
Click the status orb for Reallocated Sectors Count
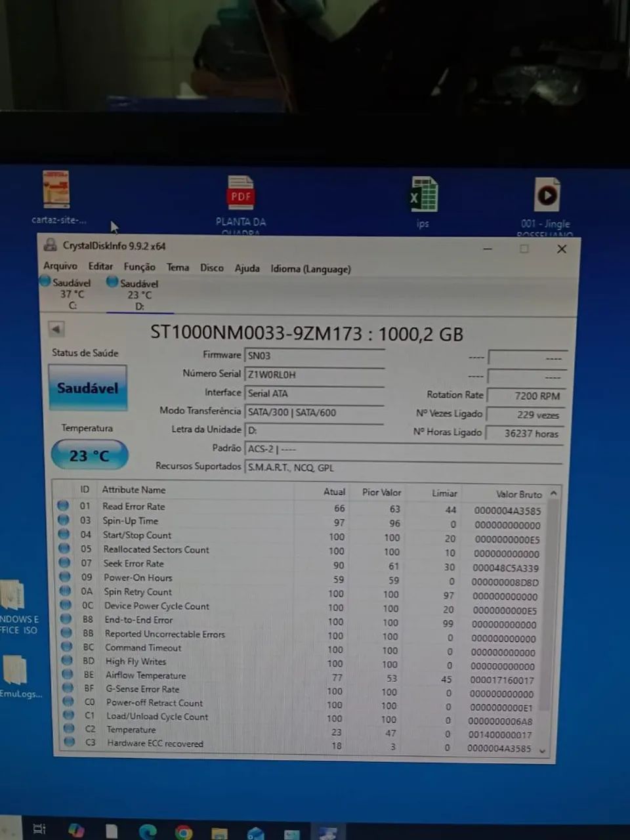[x=64, y=549]
